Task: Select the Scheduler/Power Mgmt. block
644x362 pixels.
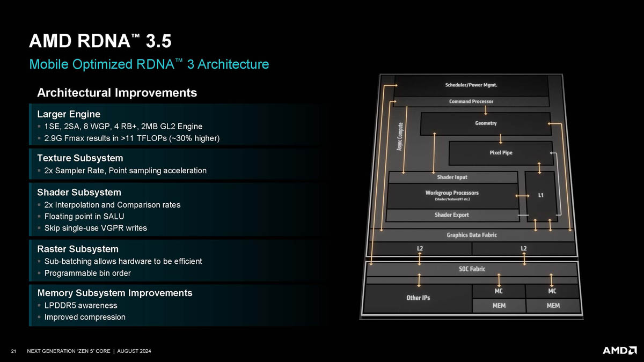Action: pos(471,86)
